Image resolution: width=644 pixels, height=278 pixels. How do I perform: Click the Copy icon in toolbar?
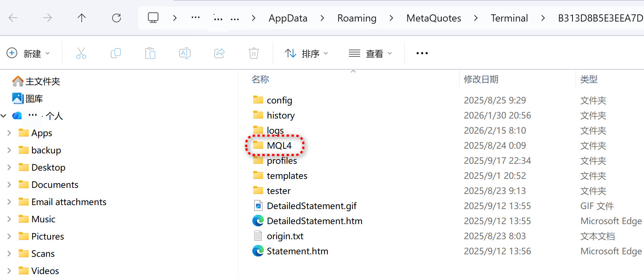[x=115, y=54]
